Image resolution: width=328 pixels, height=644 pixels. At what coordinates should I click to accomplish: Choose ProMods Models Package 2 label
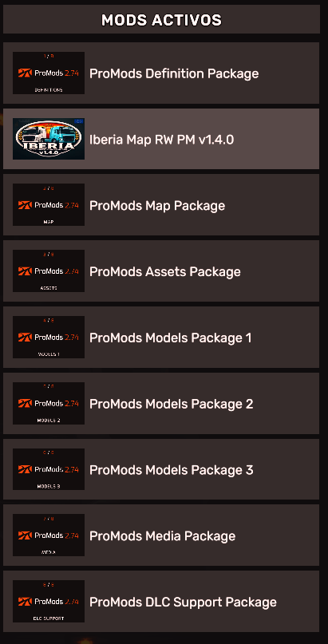tap(172, 404)
